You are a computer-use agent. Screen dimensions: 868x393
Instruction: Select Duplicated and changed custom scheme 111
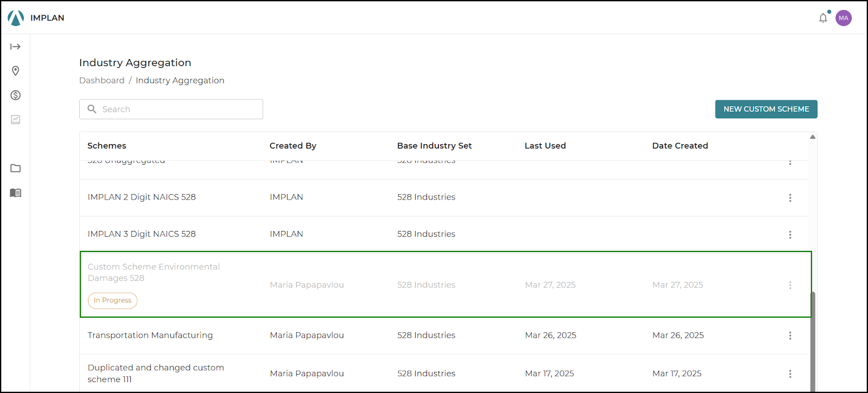[156, 373]
